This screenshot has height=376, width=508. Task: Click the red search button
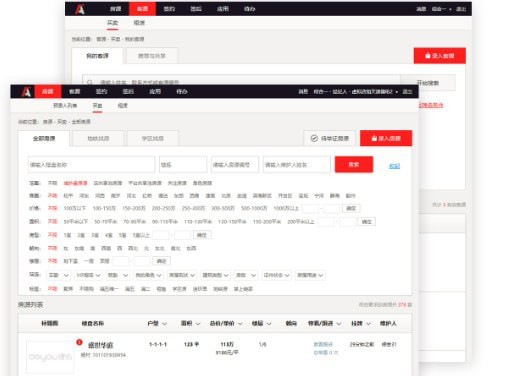pos(354,164)
